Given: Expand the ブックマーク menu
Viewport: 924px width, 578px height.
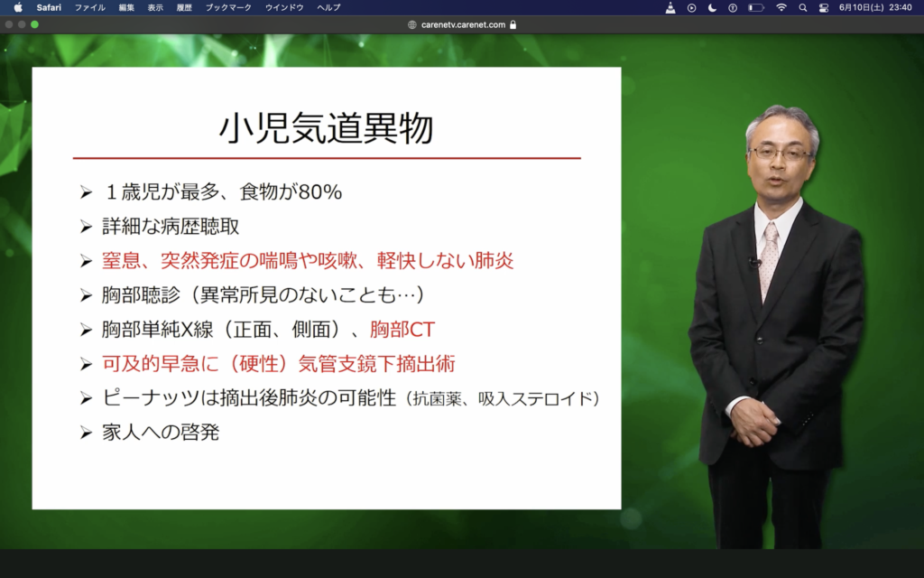Looking at the screenshot, I should [228, 7].
